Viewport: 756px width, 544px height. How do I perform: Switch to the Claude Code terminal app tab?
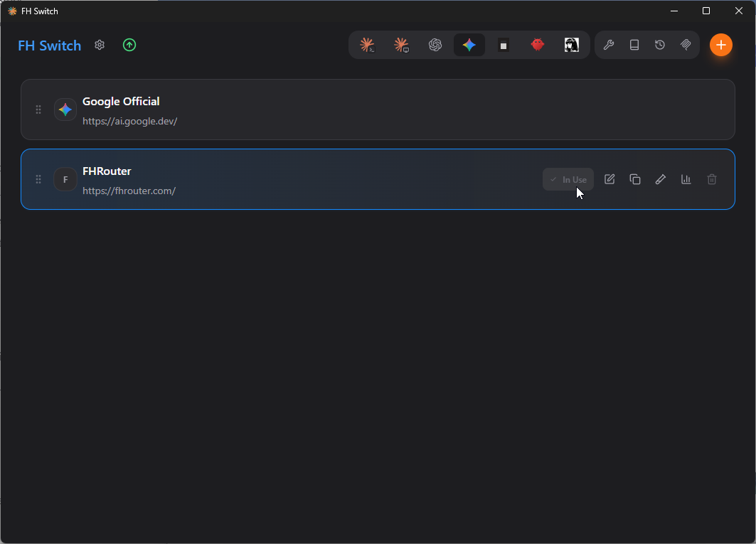click(367, 45)
